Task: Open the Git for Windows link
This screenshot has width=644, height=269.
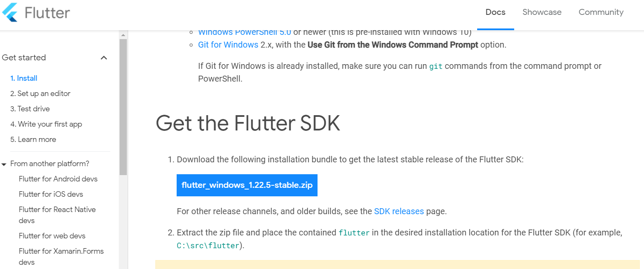Action: [228, 44]
